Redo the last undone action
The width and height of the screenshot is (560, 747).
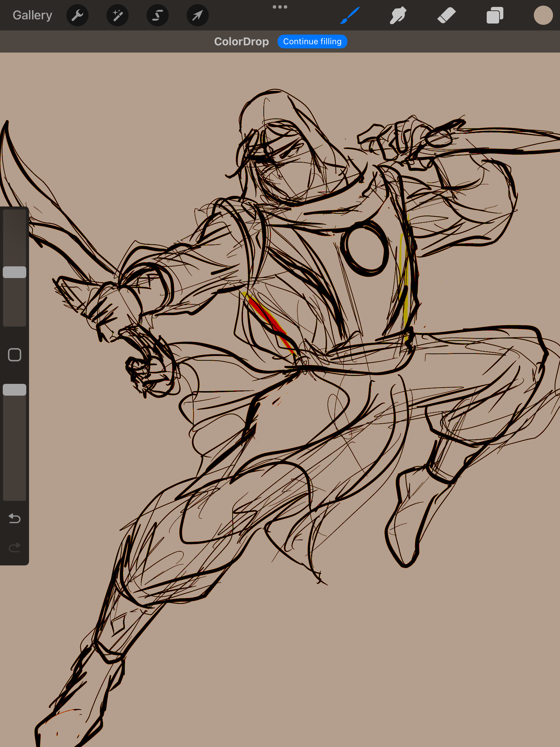tap(15, 547)
